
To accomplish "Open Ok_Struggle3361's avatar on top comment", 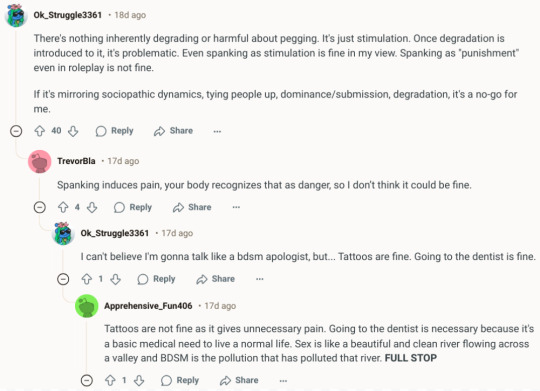I will coord(16,15).
